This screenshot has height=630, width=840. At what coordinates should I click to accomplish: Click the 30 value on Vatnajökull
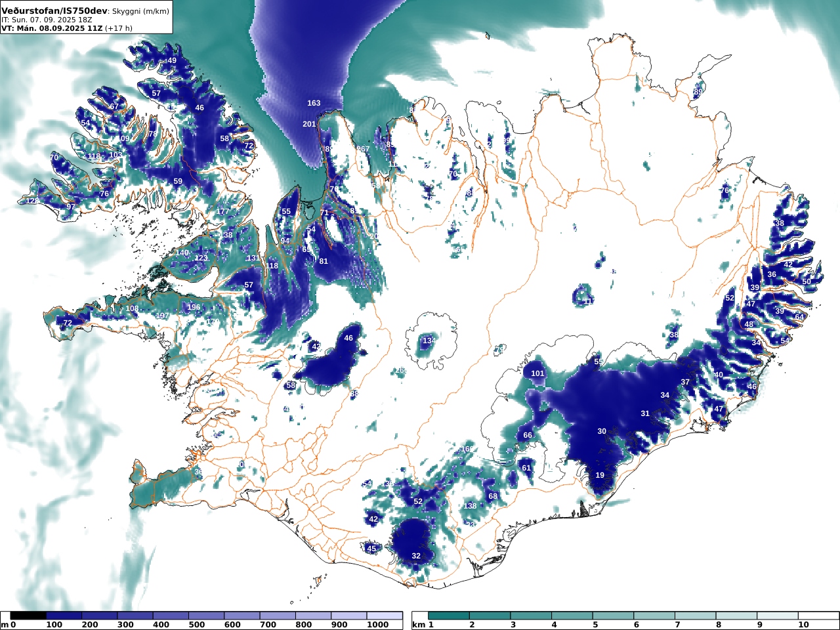click(x=602, y=431)
